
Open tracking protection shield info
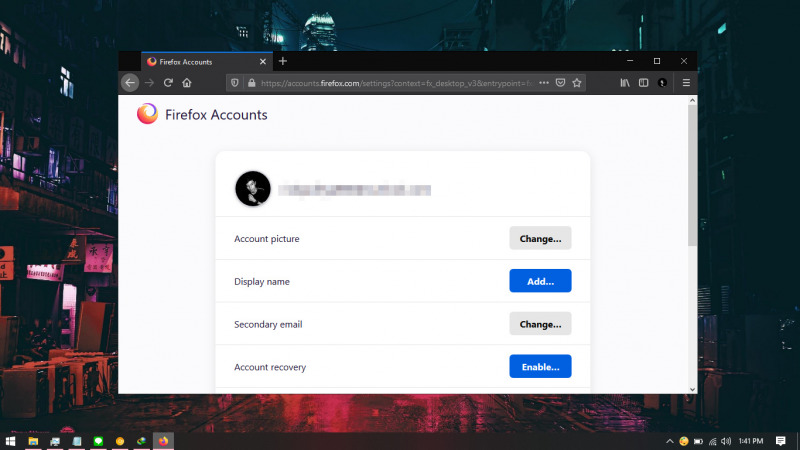tap(235, 83)
